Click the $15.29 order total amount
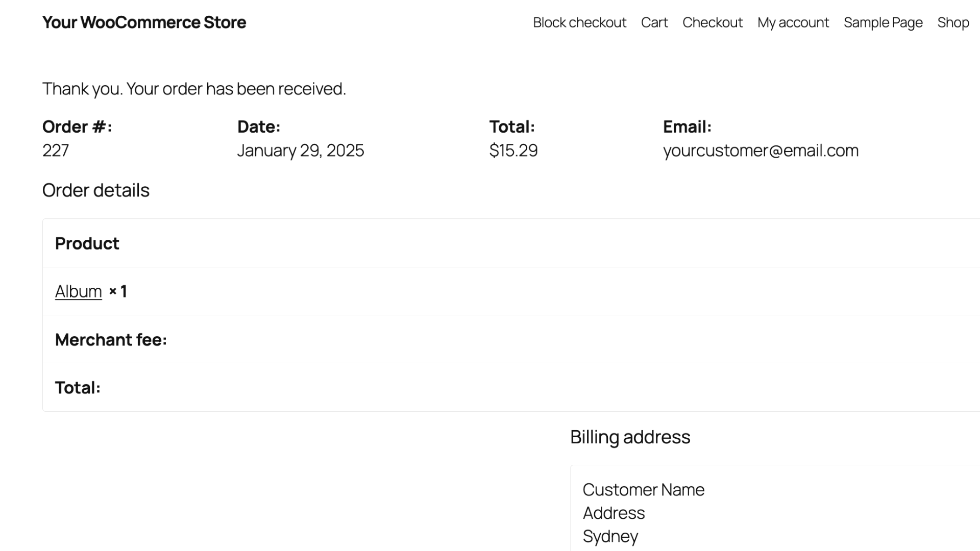980x551 pixels. [x=513, y=151]
